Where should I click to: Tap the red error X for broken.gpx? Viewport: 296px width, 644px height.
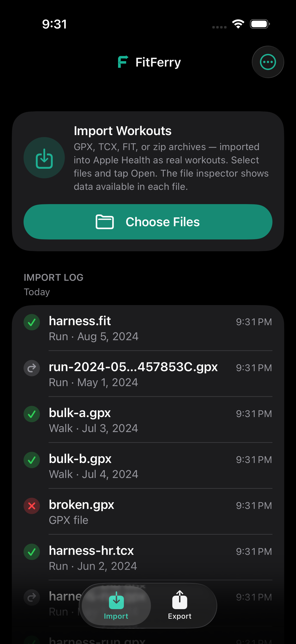pos(32,506)
